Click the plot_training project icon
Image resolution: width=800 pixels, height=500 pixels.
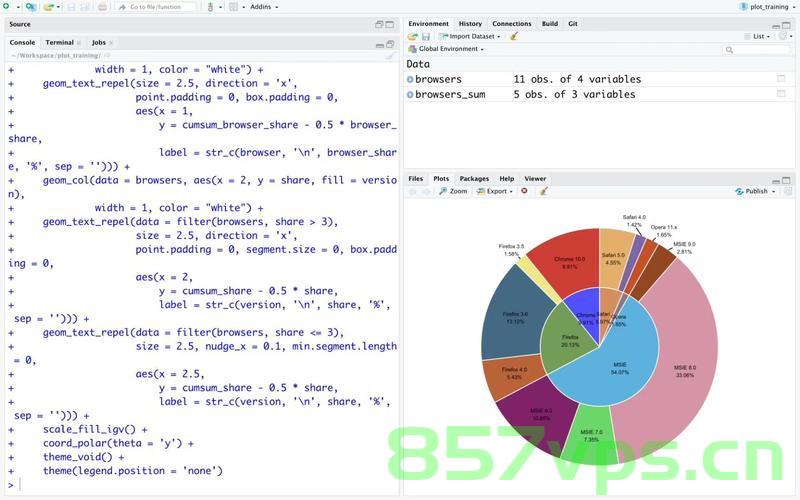(743, 7)
